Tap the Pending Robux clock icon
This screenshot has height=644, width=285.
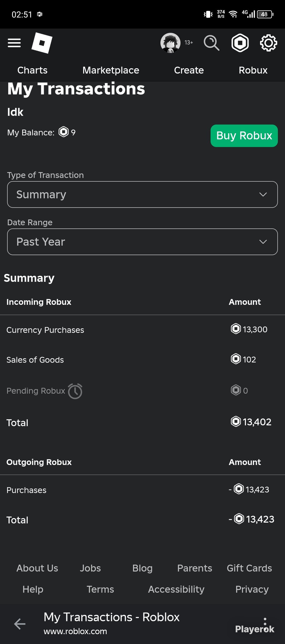coord(75,391)
